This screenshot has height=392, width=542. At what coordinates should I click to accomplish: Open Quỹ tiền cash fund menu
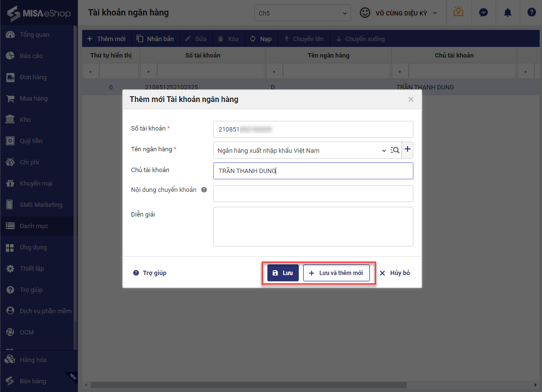[31, 141]
